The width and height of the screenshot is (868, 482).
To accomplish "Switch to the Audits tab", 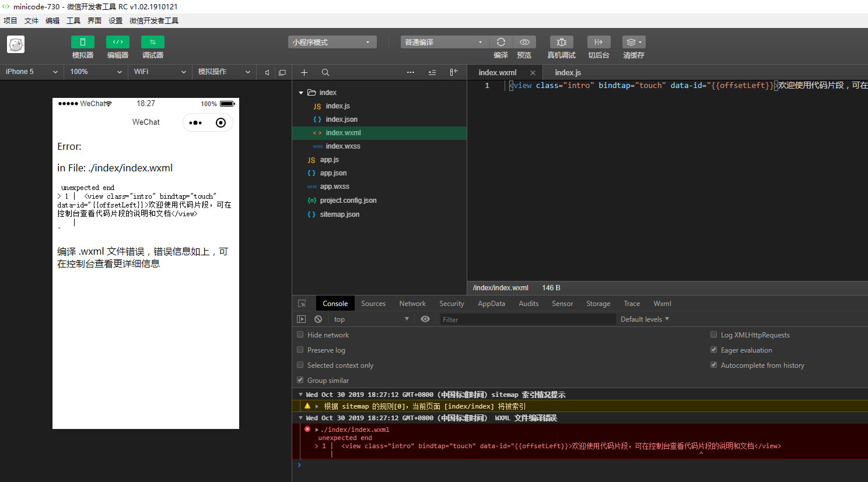I will click(x=528, y=304).
